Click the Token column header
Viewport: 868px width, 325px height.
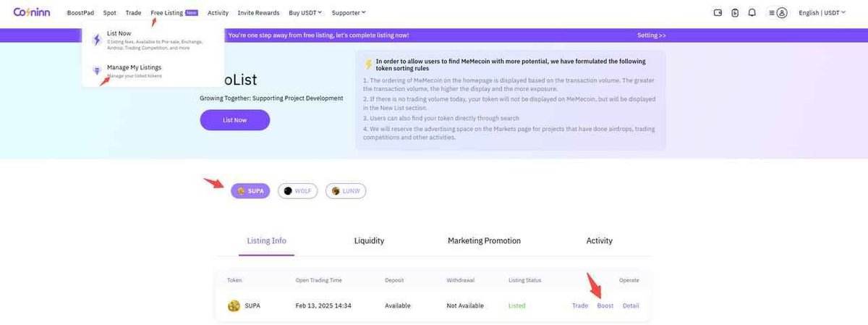pyautogui.click(x=234, y=280)
